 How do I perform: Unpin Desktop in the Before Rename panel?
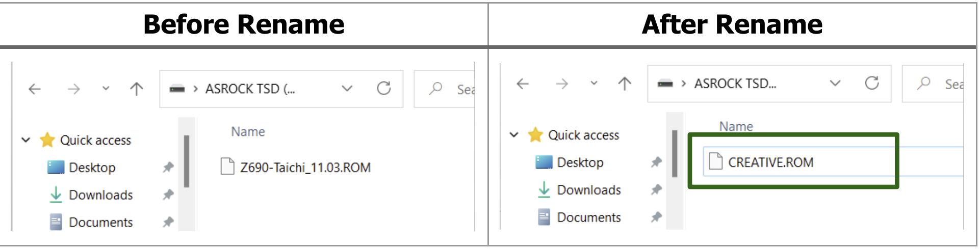168,167
